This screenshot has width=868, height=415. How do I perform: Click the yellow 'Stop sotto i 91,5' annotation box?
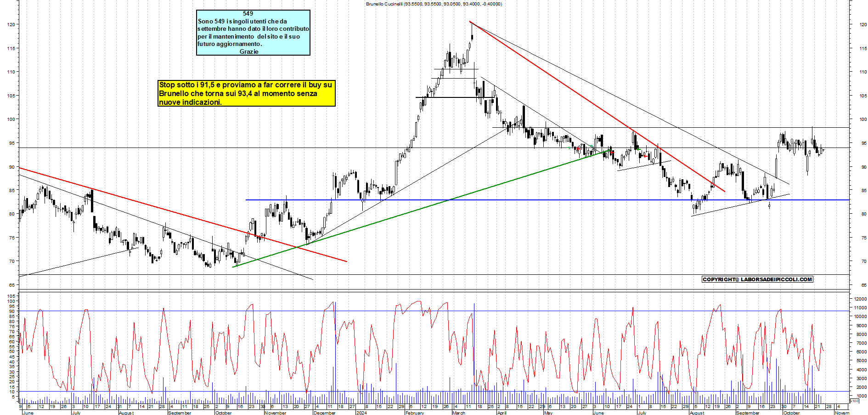[247, 93]
